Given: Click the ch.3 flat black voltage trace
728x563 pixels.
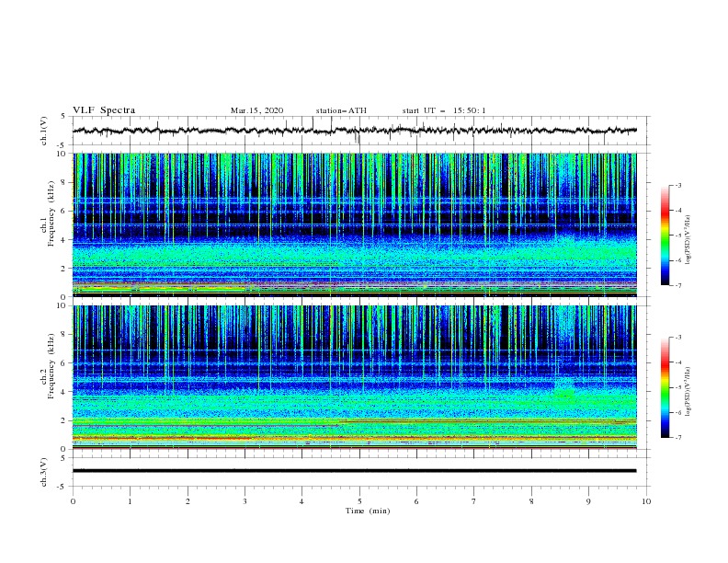Looking at the screenshot, I should (354, 471).
